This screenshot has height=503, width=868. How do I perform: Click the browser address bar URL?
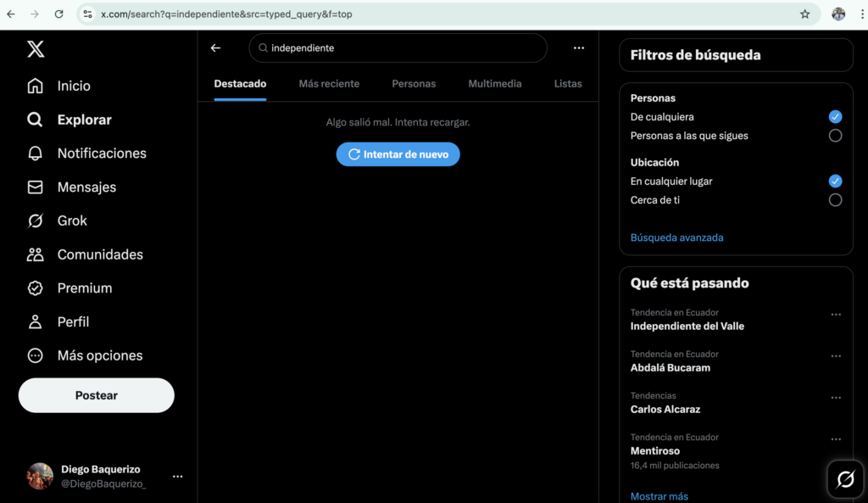click(226, 14)
